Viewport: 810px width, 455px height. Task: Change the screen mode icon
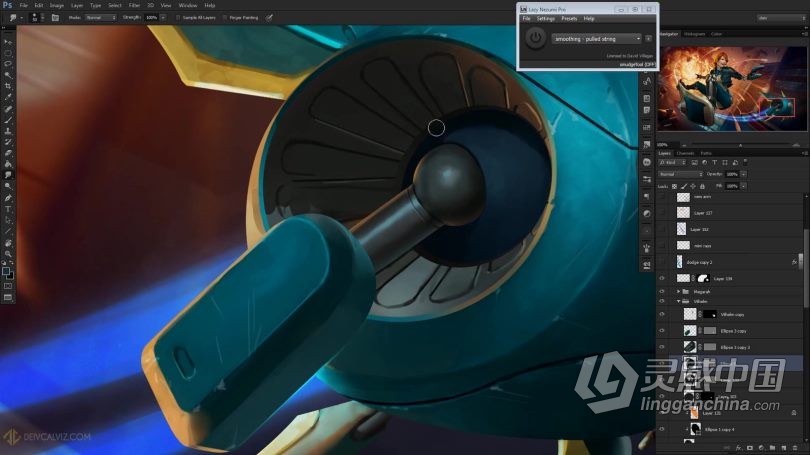click(x=8, y=297)
